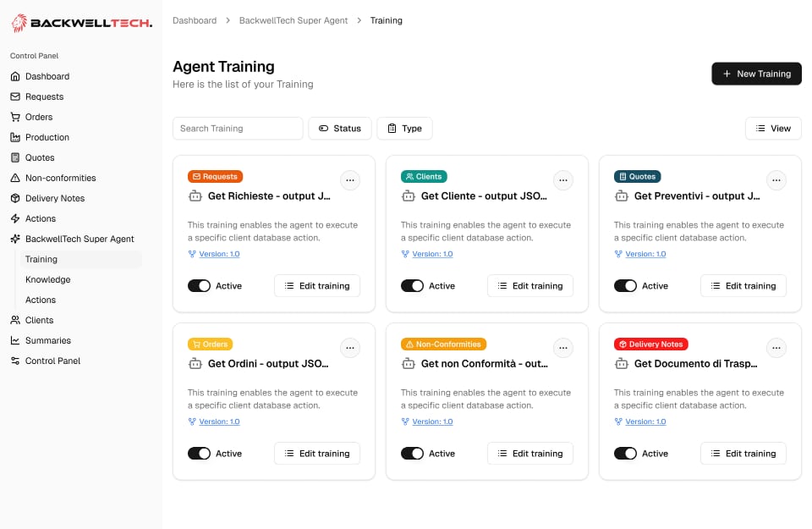Click Edit training on Get Ordini card
This screenshot has width=812, height=529.
[317, 454]
